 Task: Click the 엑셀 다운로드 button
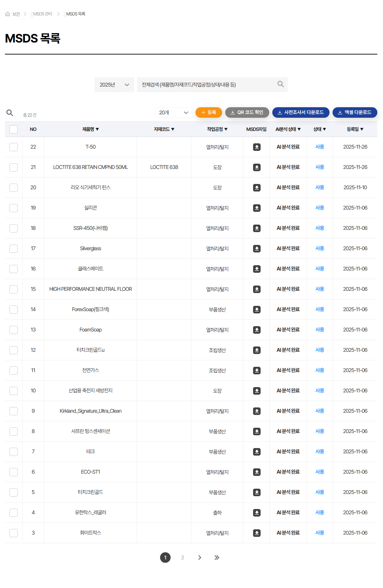coord(354,112)
